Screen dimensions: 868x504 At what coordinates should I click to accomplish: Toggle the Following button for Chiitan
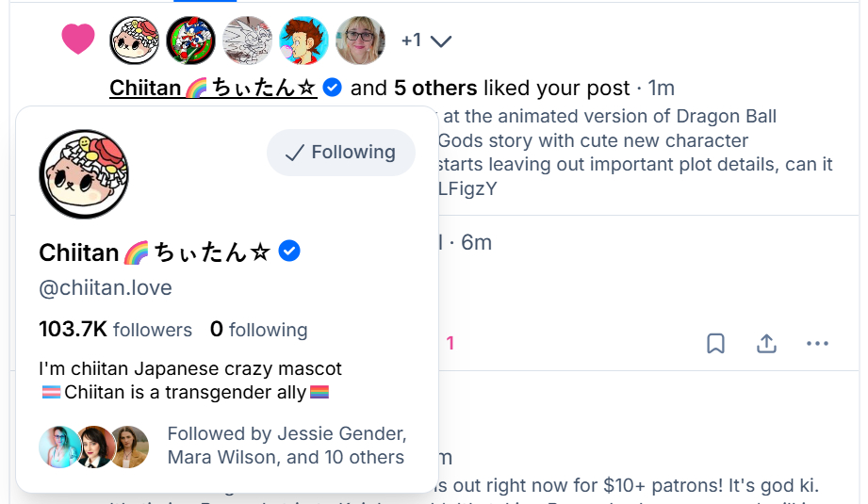pyautogui.click(x=340, y=153)
